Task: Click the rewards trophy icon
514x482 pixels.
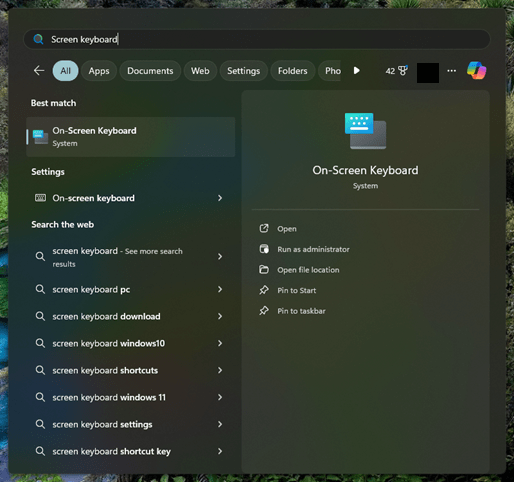Action: 403,71
